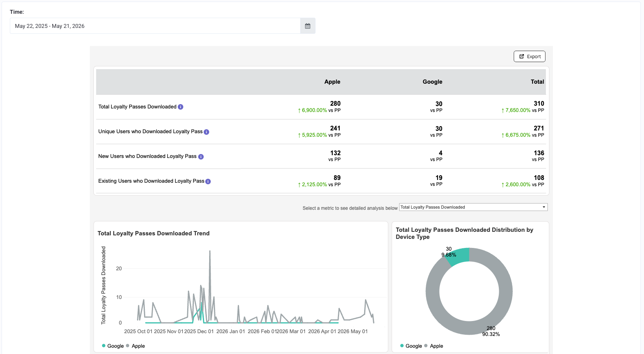Click the dropdown arrow of metric selector
The image size is (644, 354).
[x=544, y=207]
